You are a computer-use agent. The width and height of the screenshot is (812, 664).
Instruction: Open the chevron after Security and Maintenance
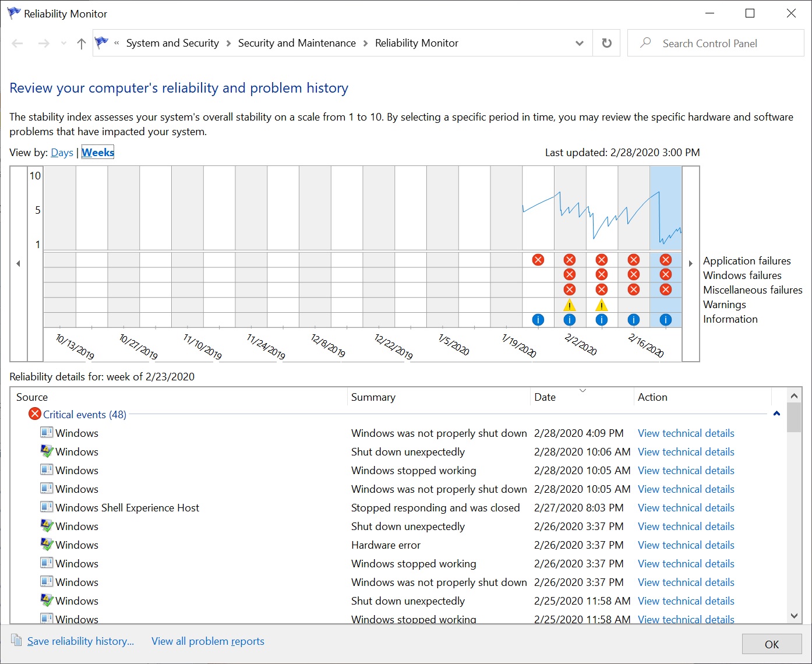pyautogui.click(x=365, y=43)
